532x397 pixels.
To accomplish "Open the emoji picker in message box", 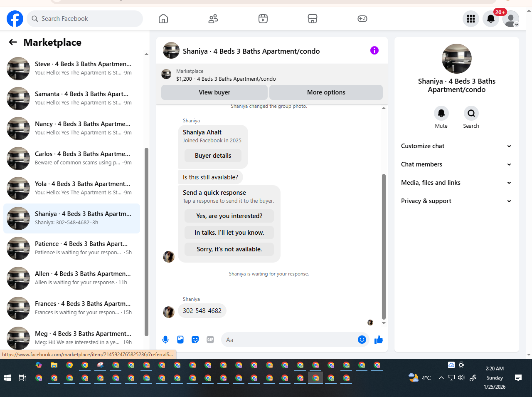I will tap(362, 340).
